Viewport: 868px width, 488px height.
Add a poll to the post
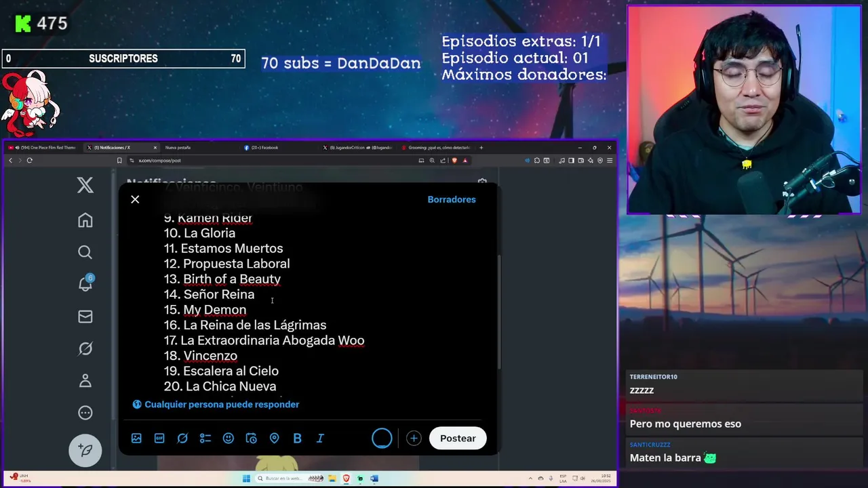(x=205, y=439)
